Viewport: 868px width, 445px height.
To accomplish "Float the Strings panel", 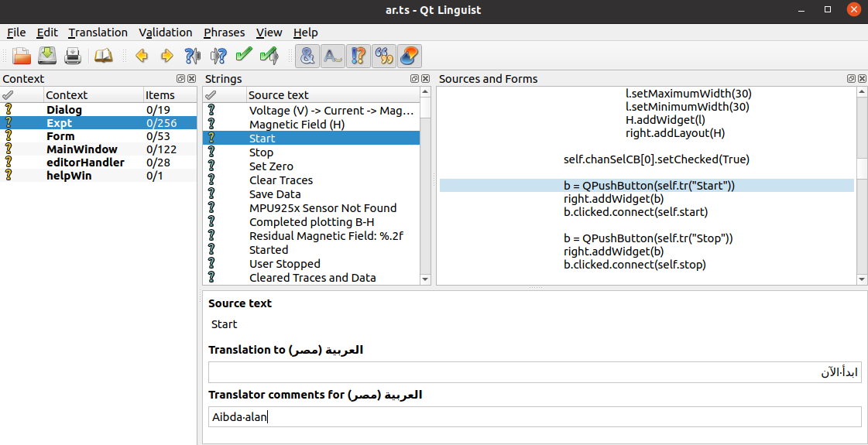I will click(x=415, y=79).
